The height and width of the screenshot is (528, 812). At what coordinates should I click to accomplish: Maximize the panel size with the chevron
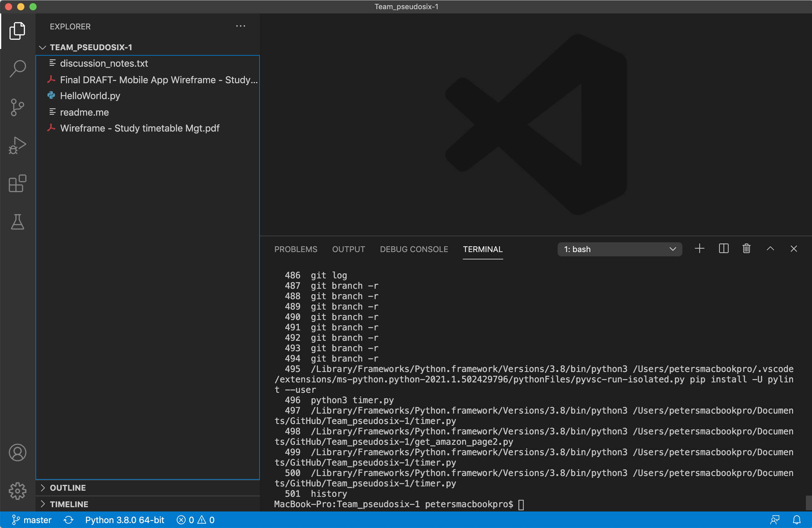tap(770, 249)
